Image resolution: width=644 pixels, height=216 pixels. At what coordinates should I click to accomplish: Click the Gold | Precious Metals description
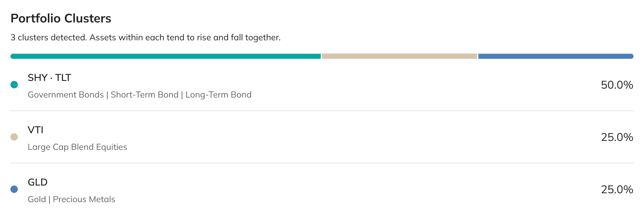(72, 199)
